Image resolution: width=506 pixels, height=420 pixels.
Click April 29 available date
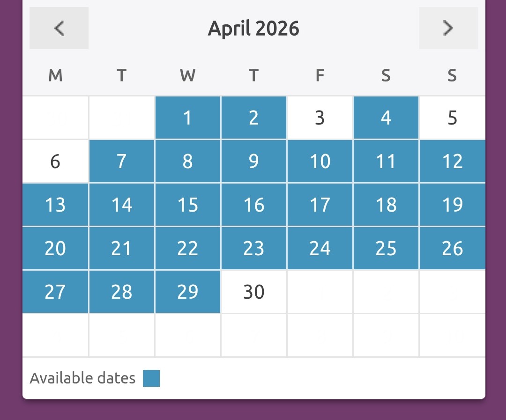point(187,292)
